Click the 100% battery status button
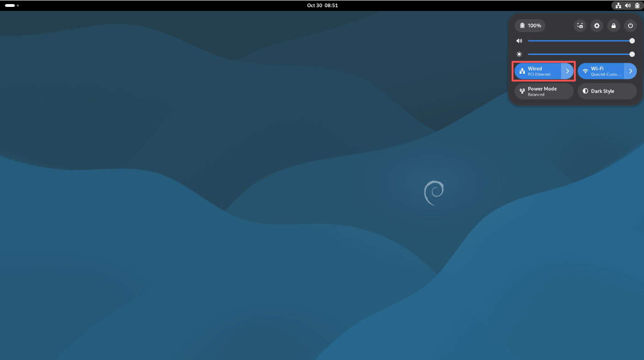 pos(530,26)
